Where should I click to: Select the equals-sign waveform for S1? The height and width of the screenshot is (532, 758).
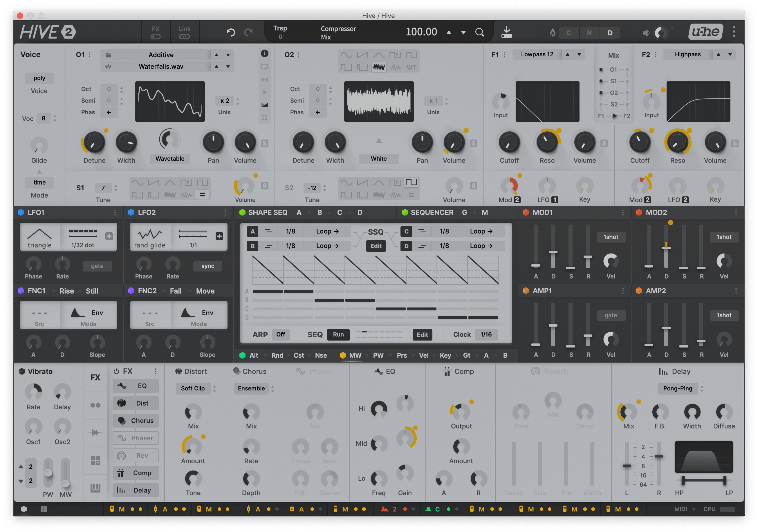click(202, 195)
